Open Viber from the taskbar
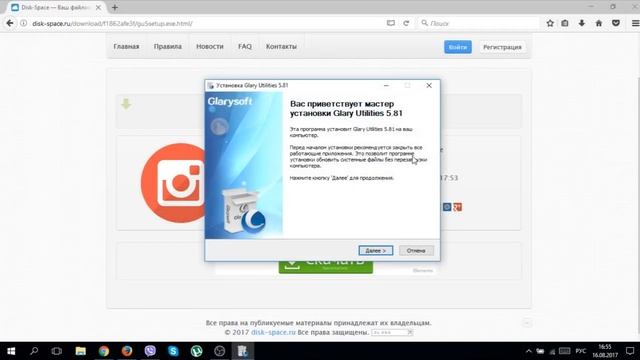The image size is (640, 360). pyautogui.click(x=150, y=351)
